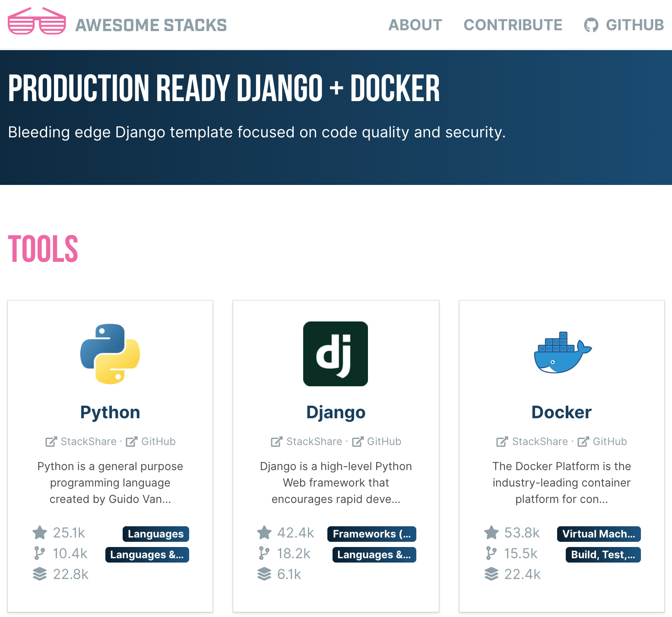
Task: Select the 'Virtual Mach...' tag on Docker card
Action: point(599,534)
